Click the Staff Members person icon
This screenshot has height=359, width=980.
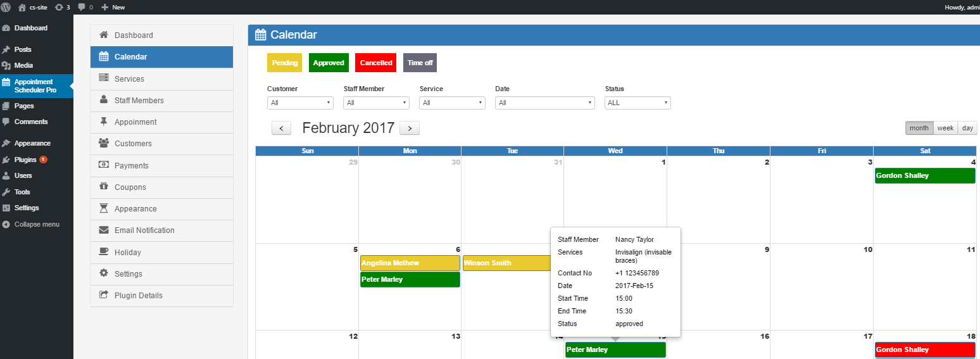(104, 100)
